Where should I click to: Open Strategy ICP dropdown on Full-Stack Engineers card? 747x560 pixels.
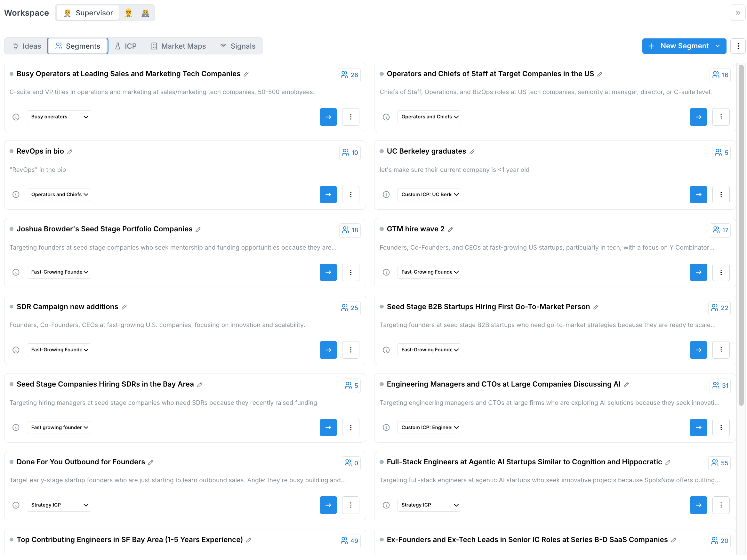429,505
